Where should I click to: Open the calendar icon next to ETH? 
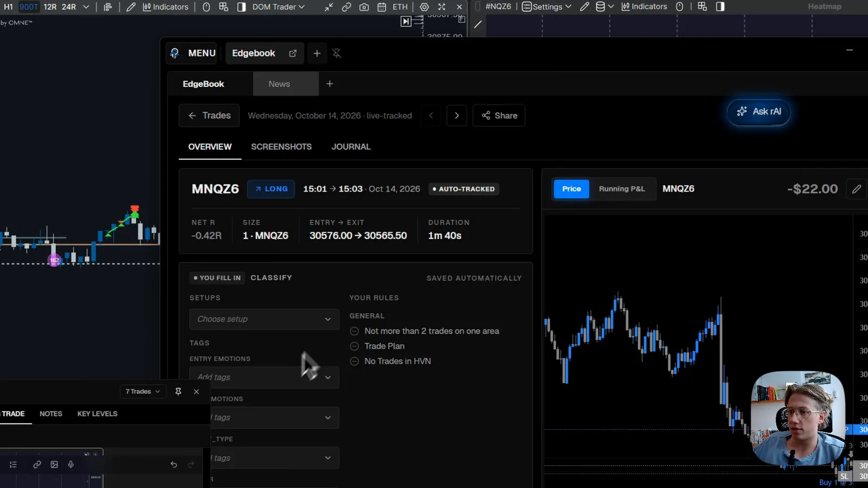tap(382, 7)
